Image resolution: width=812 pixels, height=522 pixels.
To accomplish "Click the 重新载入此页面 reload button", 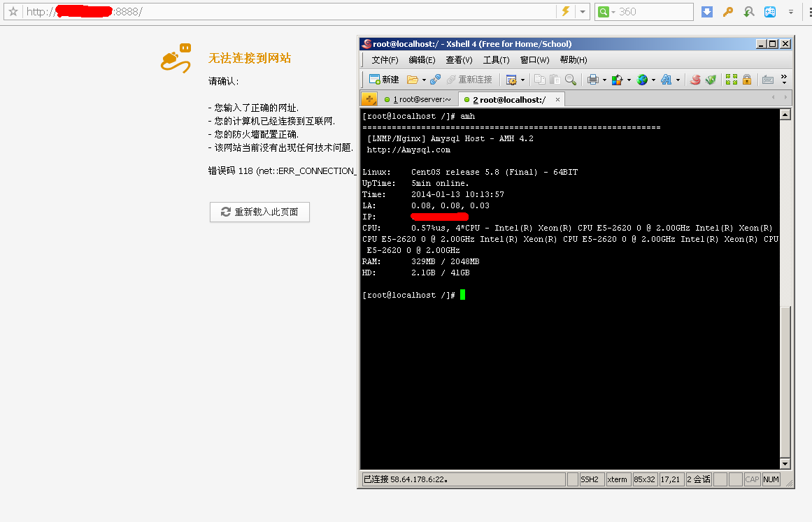I will pyautogui.click(x=259, y=212).
